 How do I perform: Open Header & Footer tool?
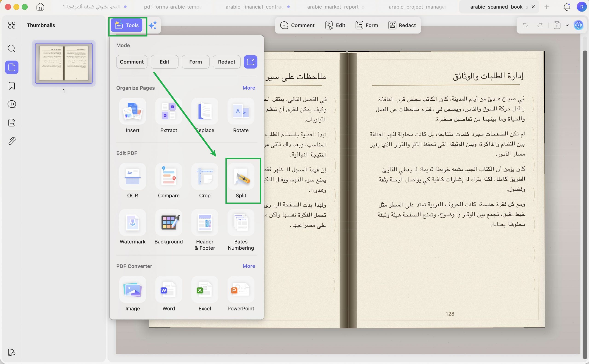point(205,230)
